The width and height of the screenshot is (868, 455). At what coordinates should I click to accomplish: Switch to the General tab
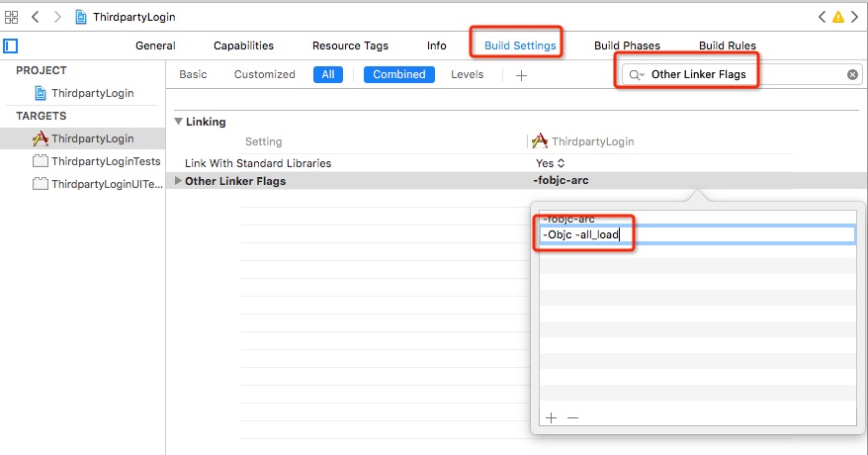pyautogui.click(x=155, y=45)
